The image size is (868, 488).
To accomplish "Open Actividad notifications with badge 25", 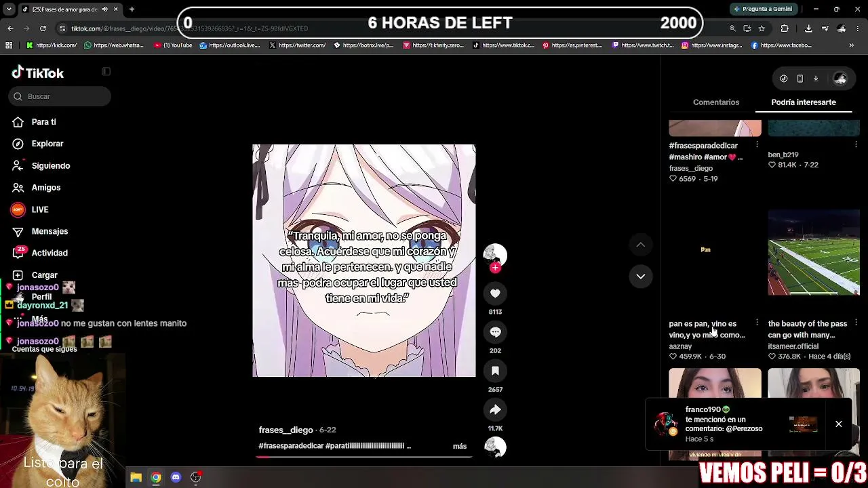I will point(41,253).
